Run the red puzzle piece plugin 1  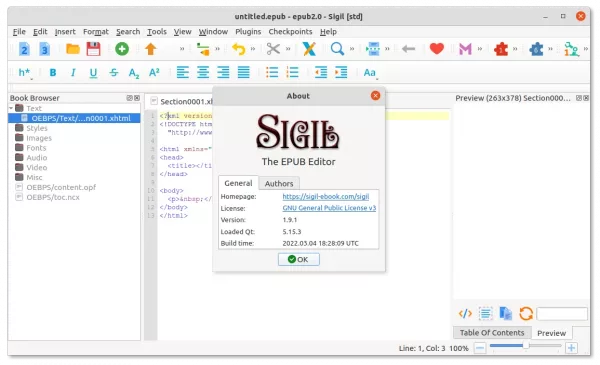coord(501,49)
